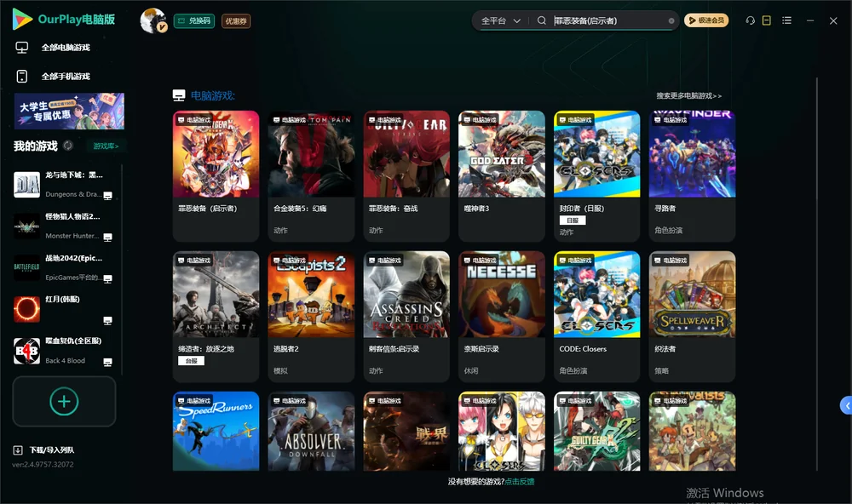This screenshot has width=852, height=504.
Task: Open 兑换码 redeem code
Action: (194, 20)
